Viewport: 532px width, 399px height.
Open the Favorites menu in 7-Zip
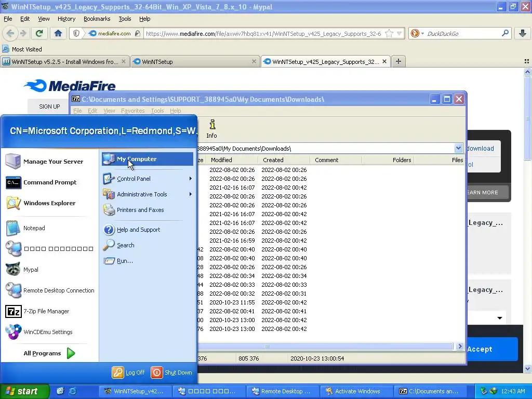pyautogui.click(x=132, y=111)
